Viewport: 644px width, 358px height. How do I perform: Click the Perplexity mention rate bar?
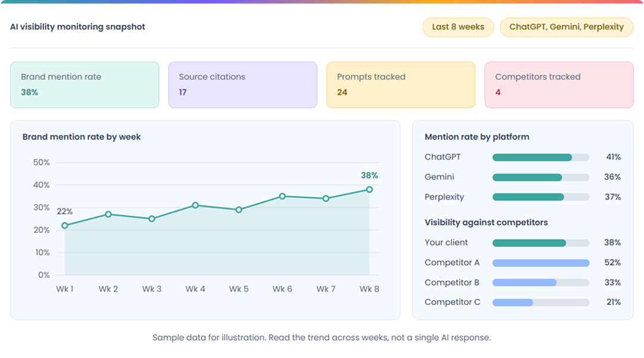[x=541, y=197]
